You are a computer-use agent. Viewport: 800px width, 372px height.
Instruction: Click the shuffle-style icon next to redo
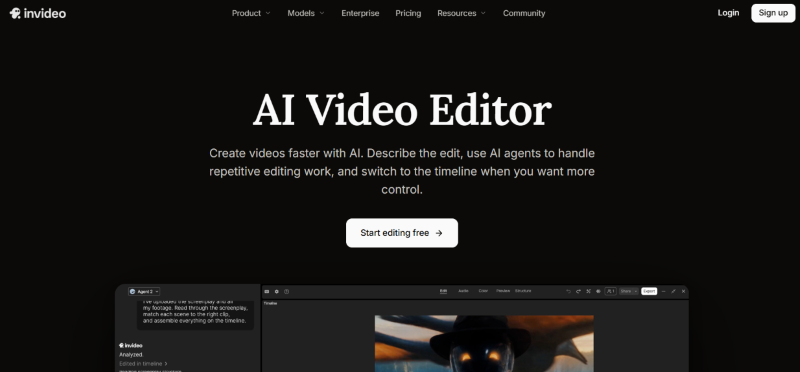click(588, 291)
